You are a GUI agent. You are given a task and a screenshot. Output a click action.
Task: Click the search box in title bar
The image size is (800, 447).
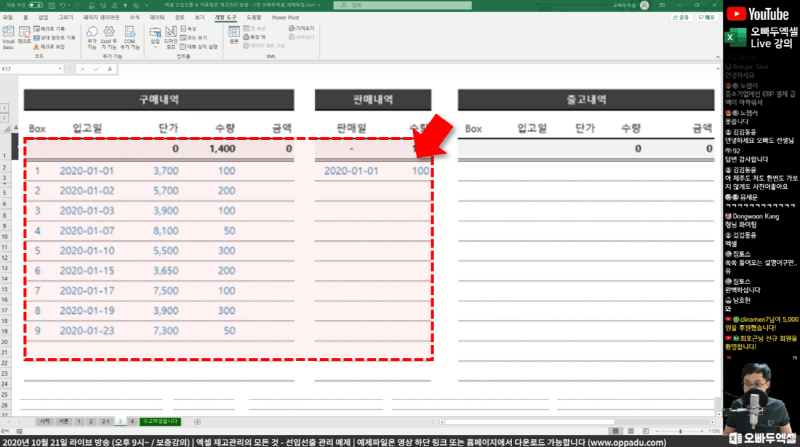pos(403,5)
